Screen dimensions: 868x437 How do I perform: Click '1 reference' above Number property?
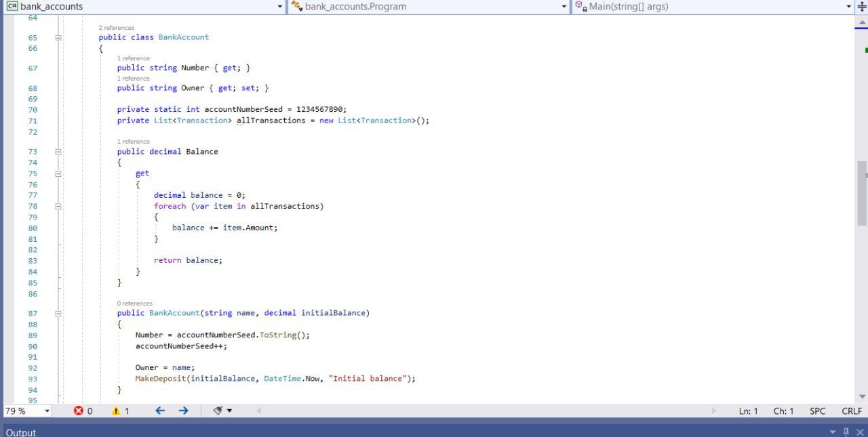click(x=133, y=58)
